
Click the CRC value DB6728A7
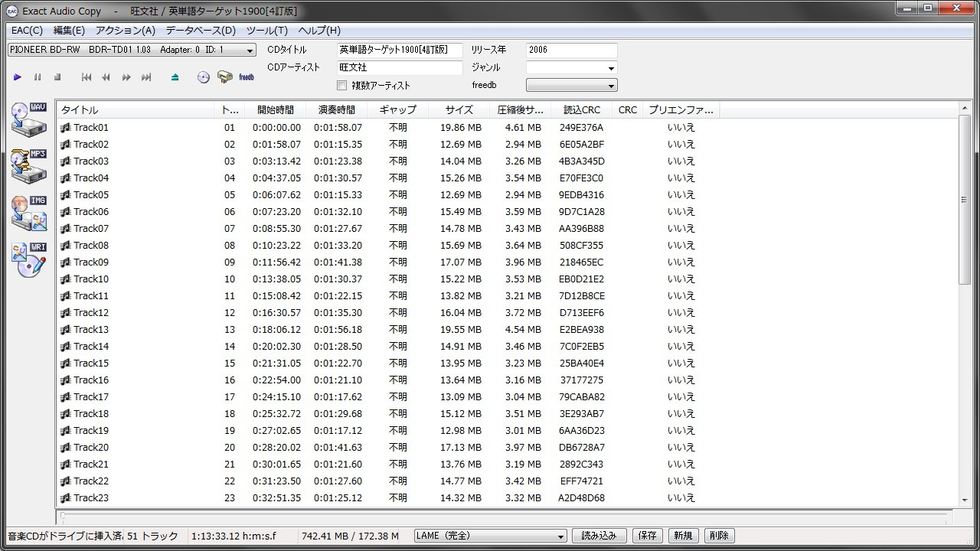click(x=582, y=448)
